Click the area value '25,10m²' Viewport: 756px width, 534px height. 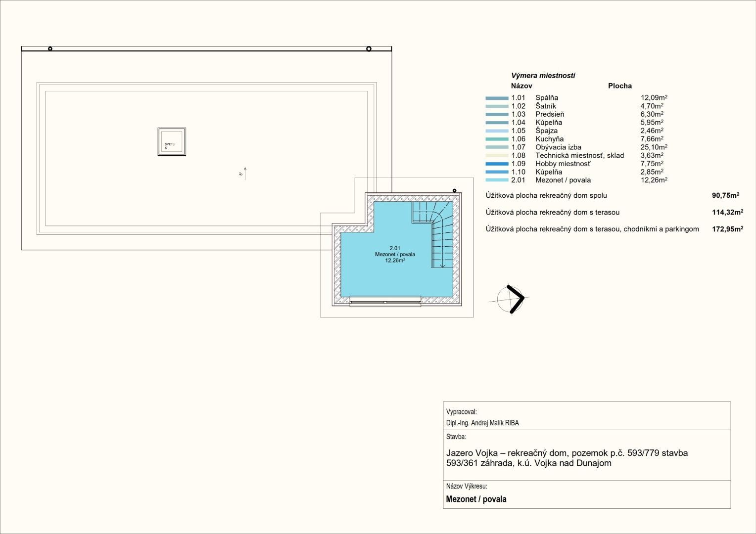[x=654, y=147]
